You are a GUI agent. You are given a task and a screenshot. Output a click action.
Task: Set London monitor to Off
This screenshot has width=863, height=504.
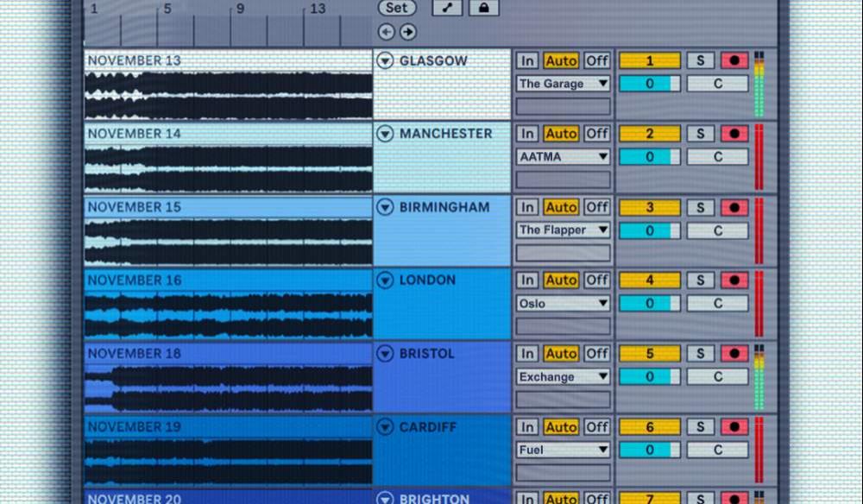click(596, 280)
